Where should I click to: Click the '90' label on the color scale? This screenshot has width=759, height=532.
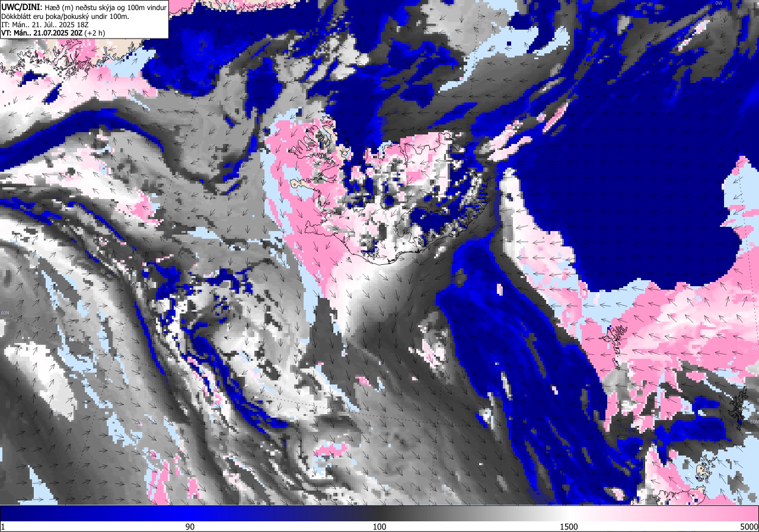(x=190, y=527)
